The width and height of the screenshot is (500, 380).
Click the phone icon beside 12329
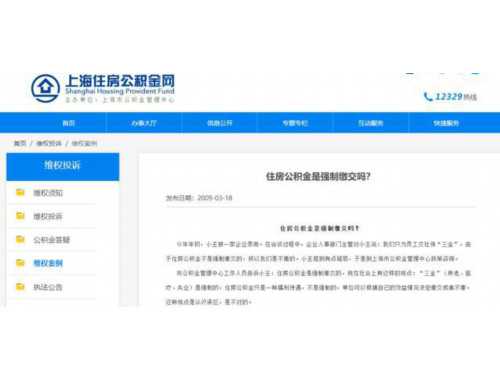428,97
